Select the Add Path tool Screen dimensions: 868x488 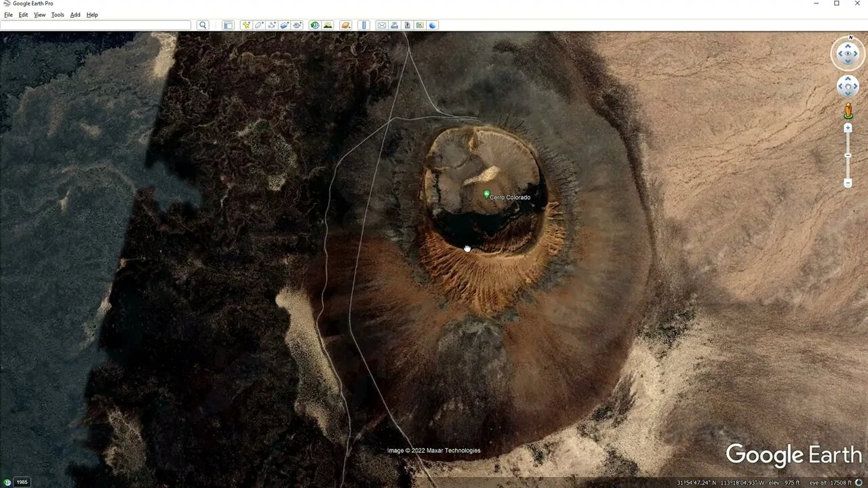272,25
